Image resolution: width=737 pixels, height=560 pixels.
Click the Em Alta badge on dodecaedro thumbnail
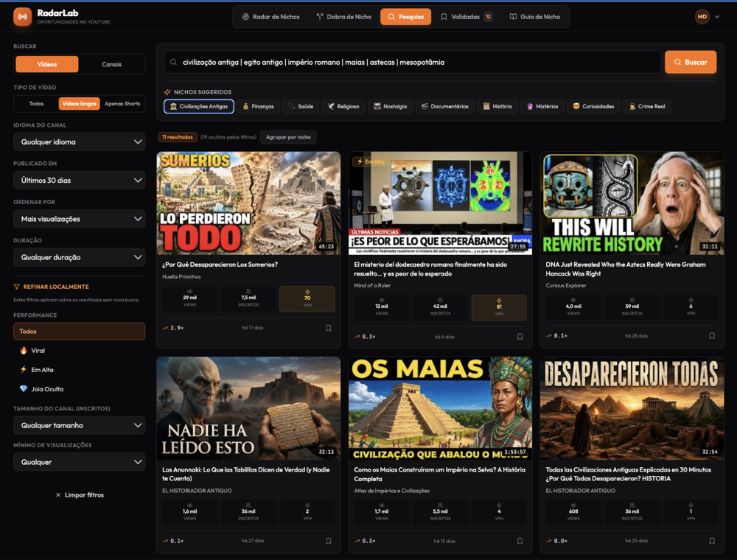pos(371,161)
